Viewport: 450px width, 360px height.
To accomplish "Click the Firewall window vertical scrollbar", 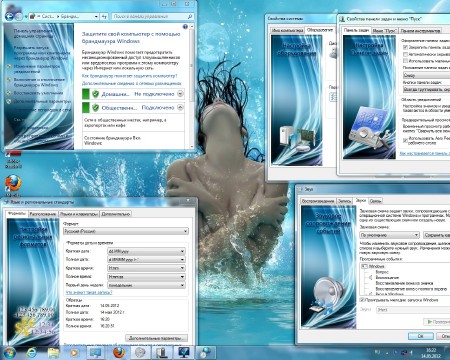I will click(192, 87).
